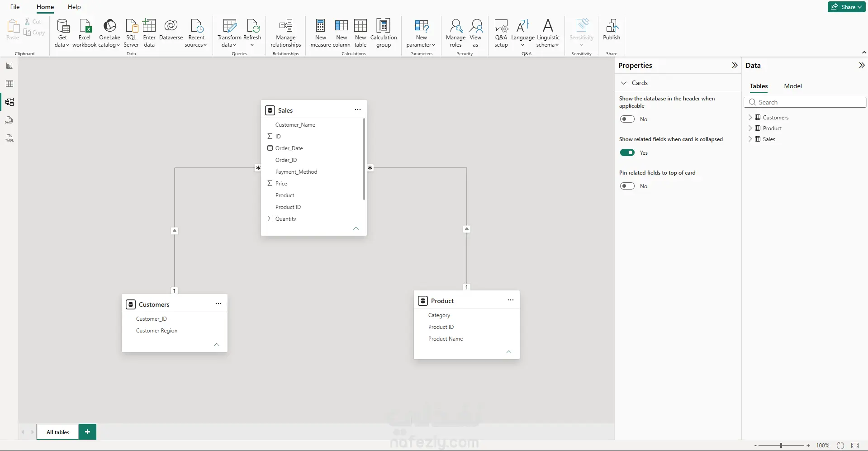Open Q&A setup

click(501, 33)
